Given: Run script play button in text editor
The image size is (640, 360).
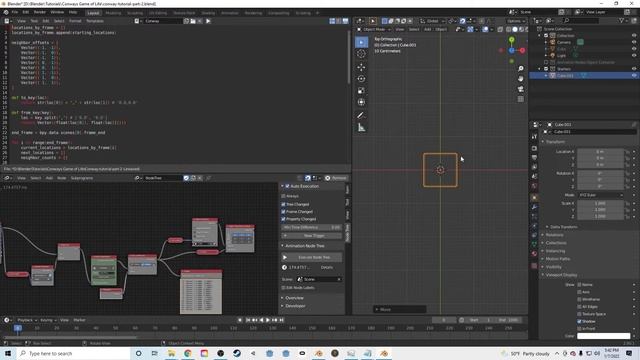Looking at the screenshot, I should pos(208,21).
